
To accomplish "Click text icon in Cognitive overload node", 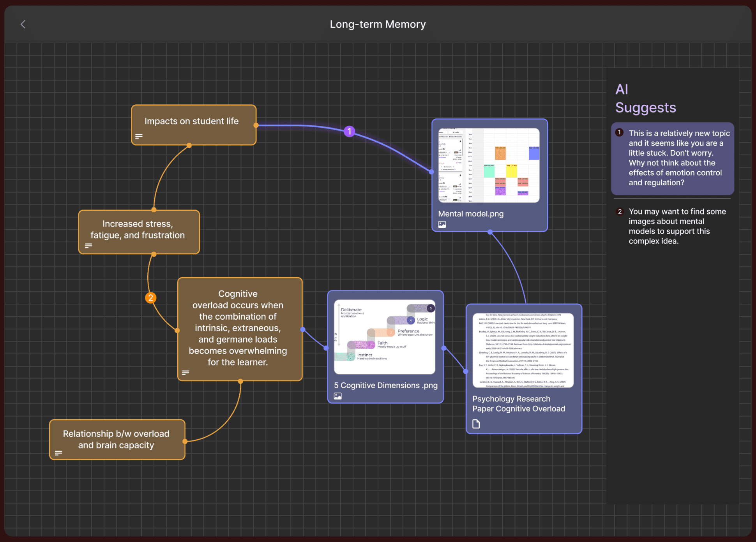I will (x=185, y=373).
